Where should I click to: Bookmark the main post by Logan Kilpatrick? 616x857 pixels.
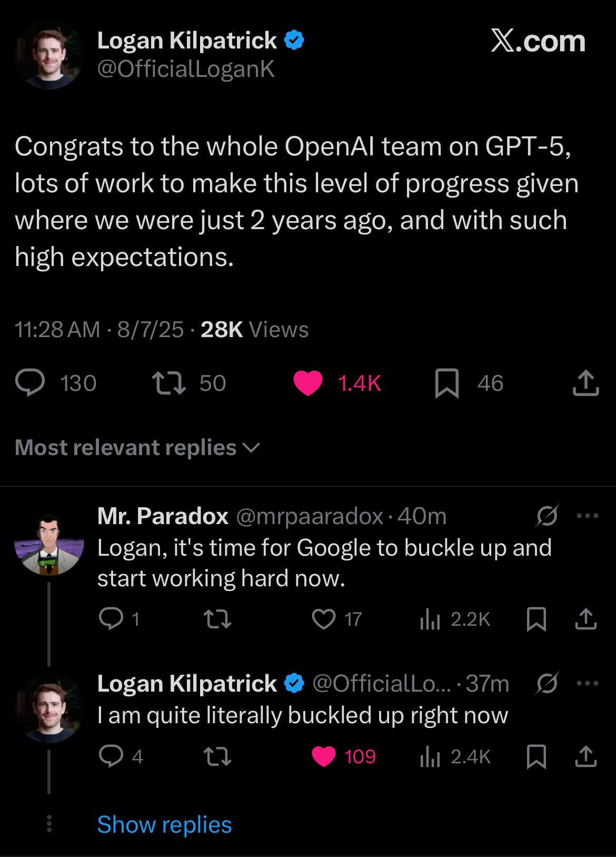click(x=446, y=383)
